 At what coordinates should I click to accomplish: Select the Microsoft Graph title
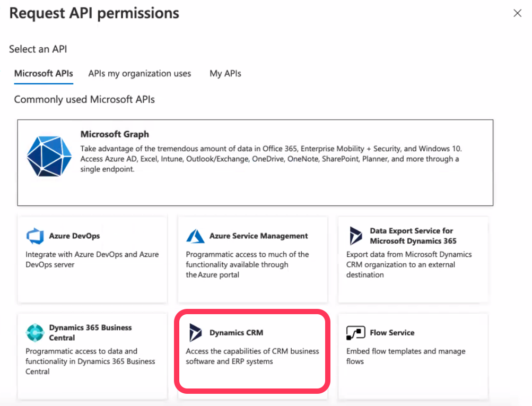[115, 134]
